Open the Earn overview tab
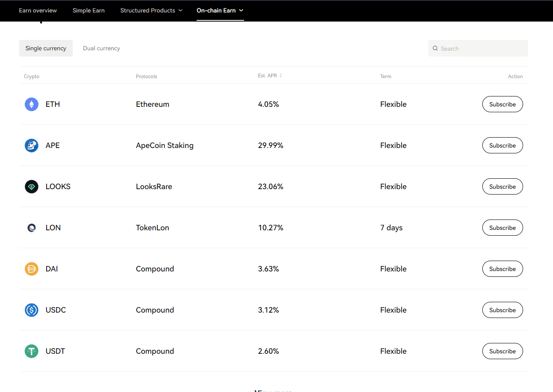 (x=38, y=10)
